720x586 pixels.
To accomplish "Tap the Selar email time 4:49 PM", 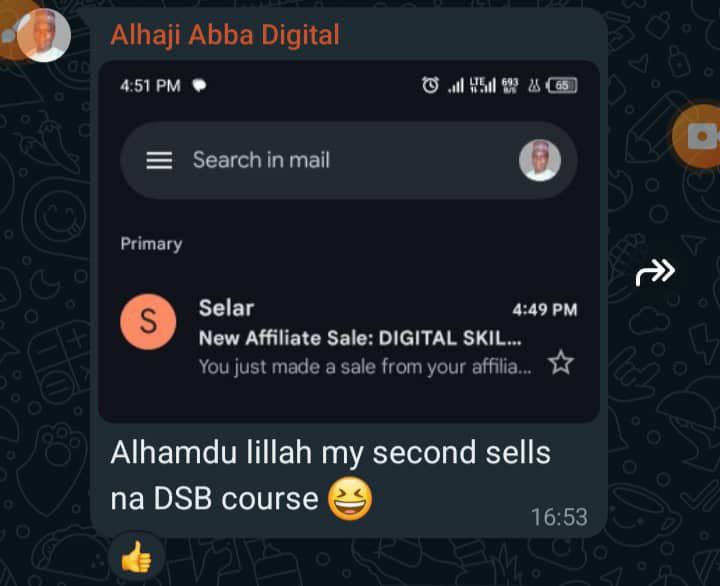I will click(545, 310).
